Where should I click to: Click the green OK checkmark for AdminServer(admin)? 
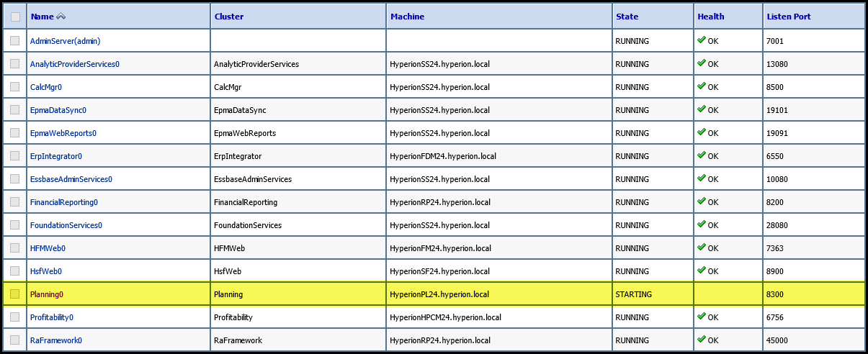(x=702, y=40)
